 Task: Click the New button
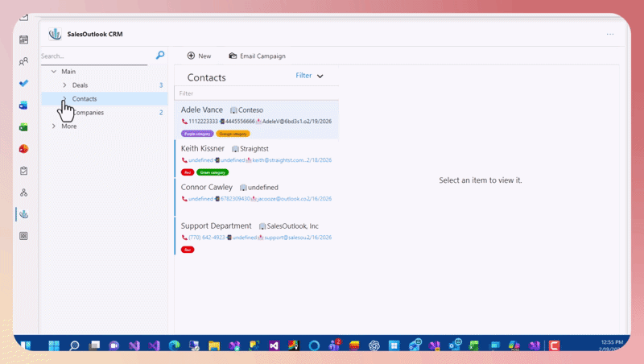tap(199, 56)
